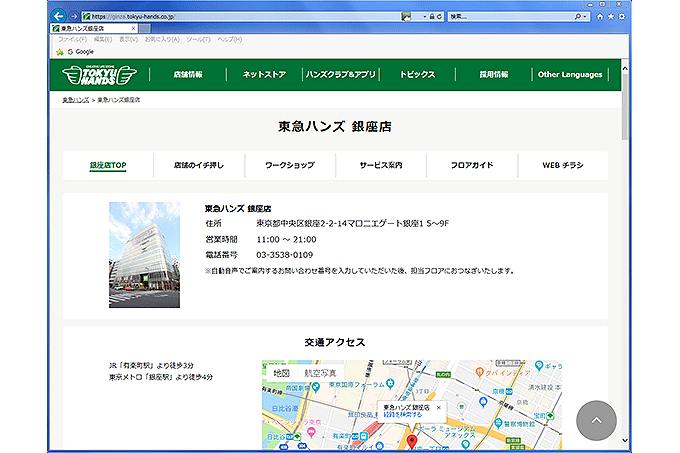680x453 pixels.
Task: Switch map to 地図 view
Action: point(281,373)
